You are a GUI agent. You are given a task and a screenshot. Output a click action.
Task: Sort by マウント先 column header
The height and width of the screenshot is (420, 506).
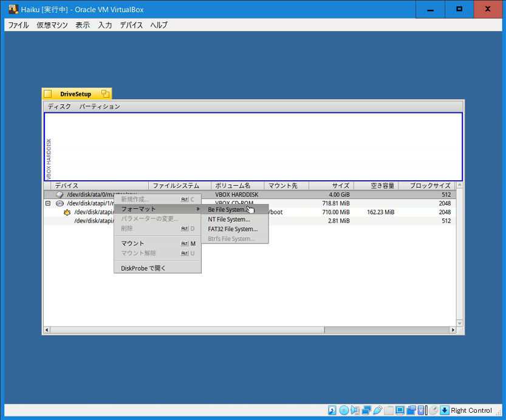coord(287,186)
